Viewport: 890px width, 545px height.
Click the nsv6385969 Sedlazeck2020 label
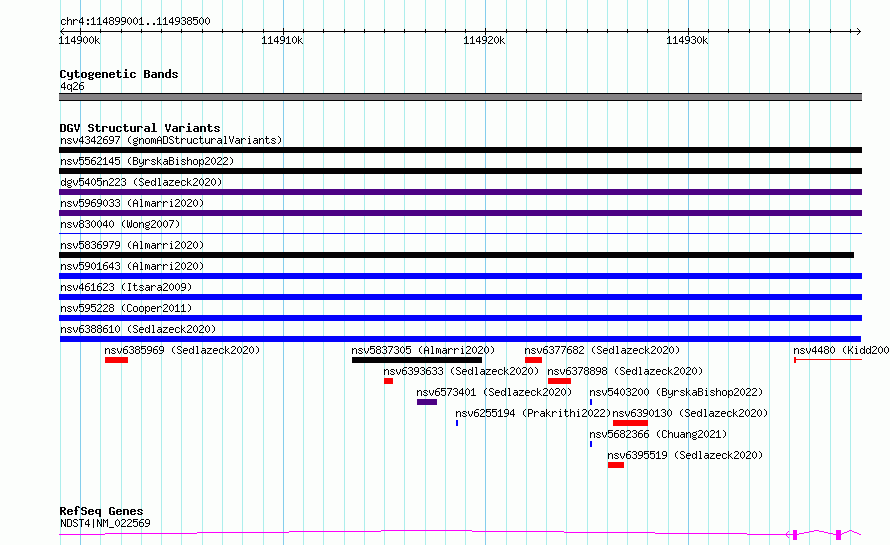click(x=182, y=350)
